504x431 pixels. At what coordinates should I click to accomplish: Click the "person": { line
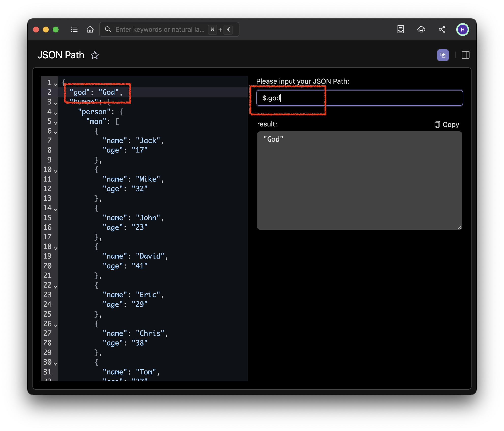[100, 112]
